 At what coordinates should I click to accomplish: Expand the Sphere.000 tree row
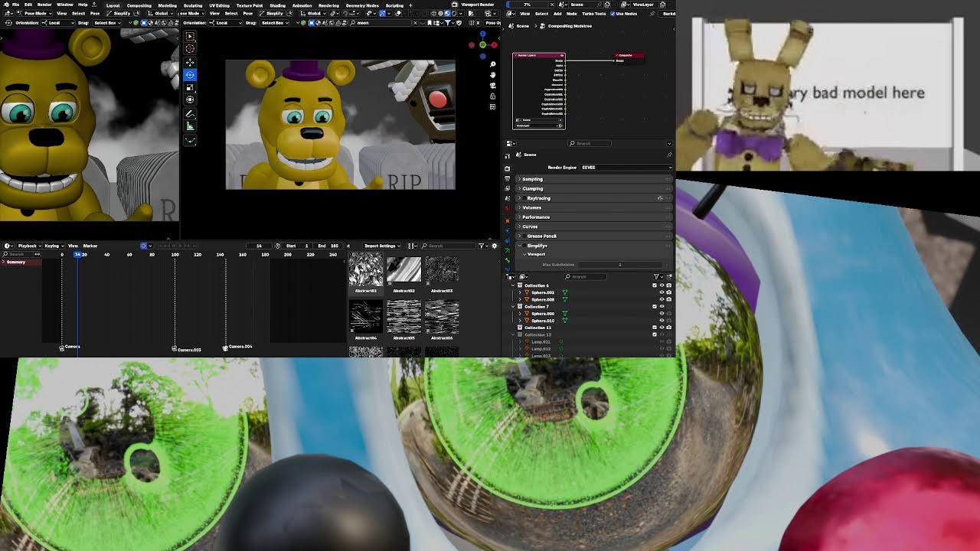(520, 314)
